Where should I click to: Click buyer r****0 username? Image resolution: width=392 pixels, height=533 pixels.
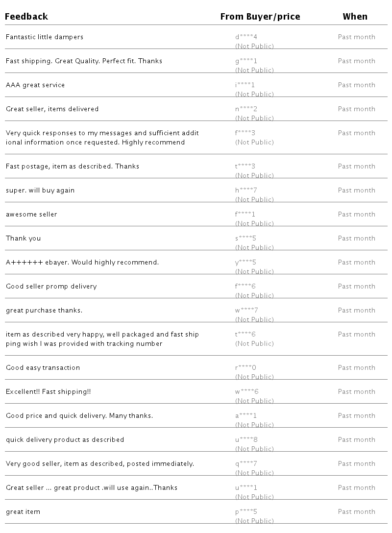click(246, 368)
